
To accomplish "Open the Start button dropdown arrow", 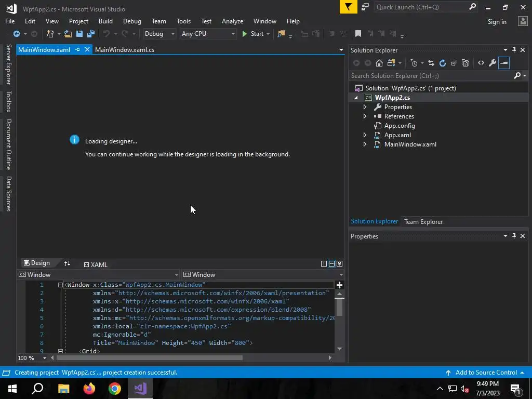I will pos(268,34).
